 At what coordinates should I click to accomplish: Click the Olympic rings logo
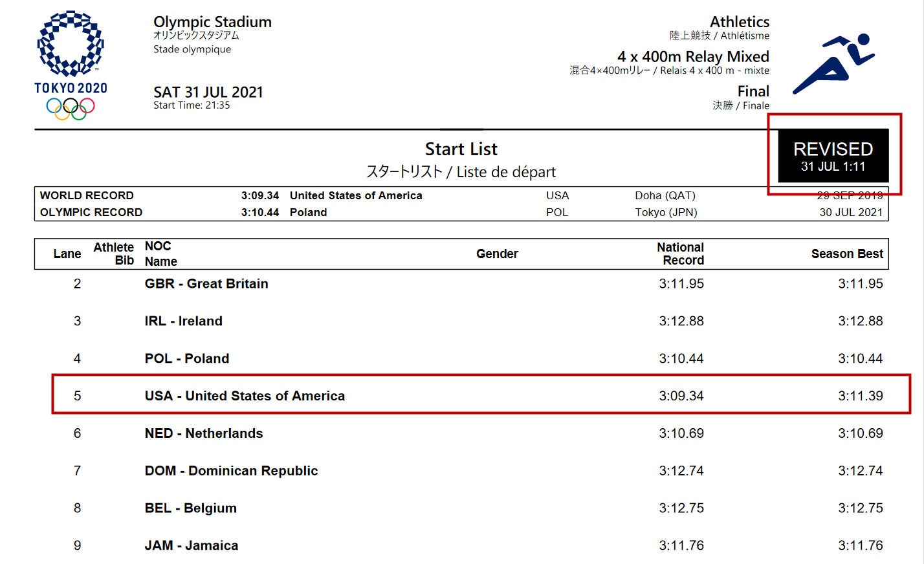[x=71, y=108]
